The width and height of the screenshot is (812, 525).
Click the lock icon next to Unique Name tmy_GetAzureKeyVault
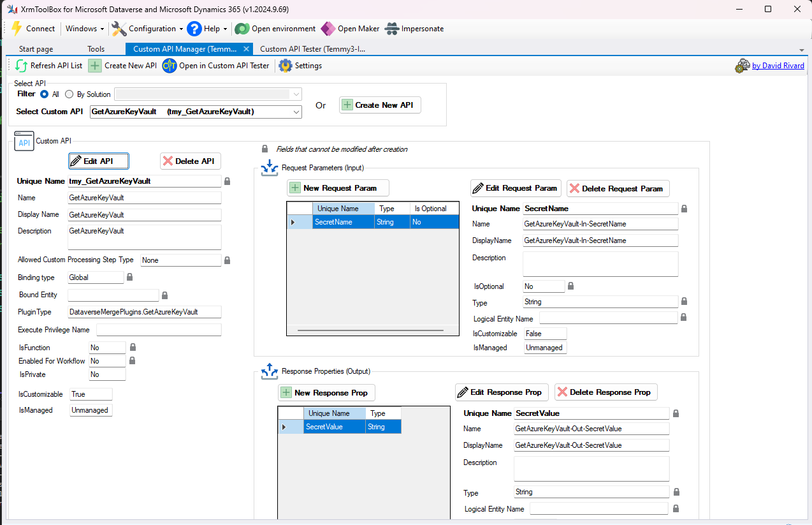pos(227,181)
